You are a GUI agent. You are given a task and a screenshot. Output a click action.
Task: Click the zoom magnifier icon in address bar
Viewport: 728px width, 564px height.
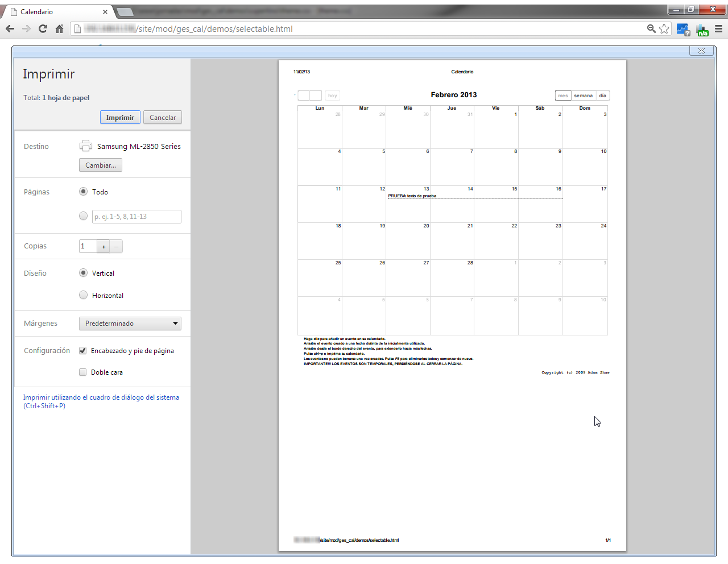coord(651,29)
